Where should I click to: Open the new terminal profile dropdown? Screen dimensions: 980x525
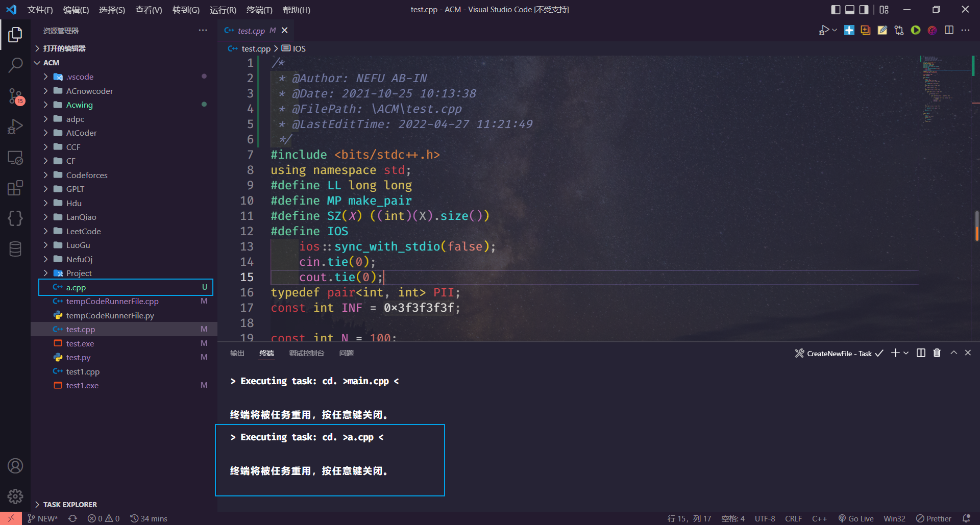906,353
